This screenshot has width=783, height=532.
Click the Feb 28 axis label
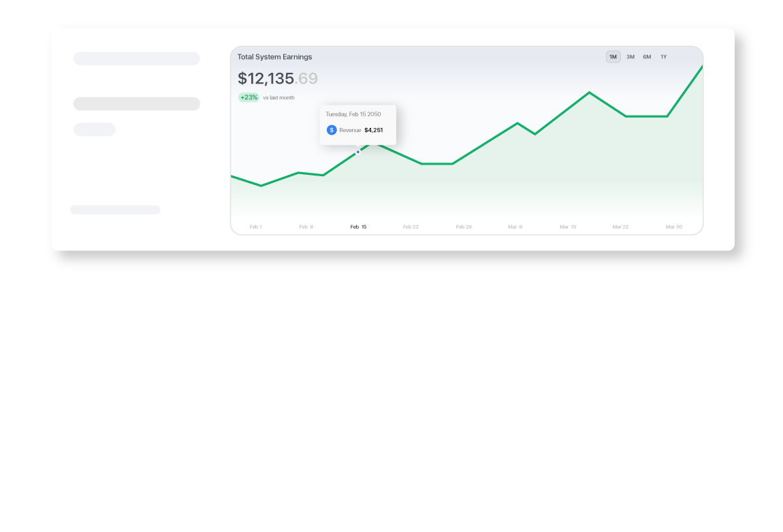[x=464, y=227]
